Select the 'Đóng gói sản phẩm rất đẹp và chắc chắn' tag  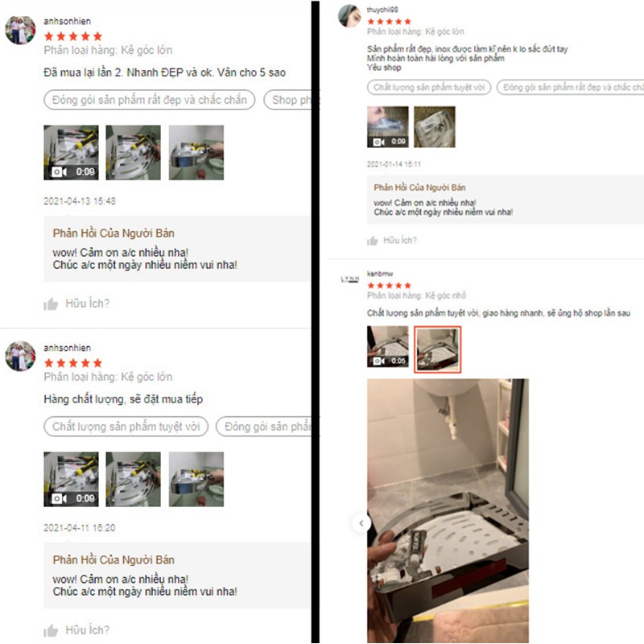pyautogui.click(x=150, y=100)
